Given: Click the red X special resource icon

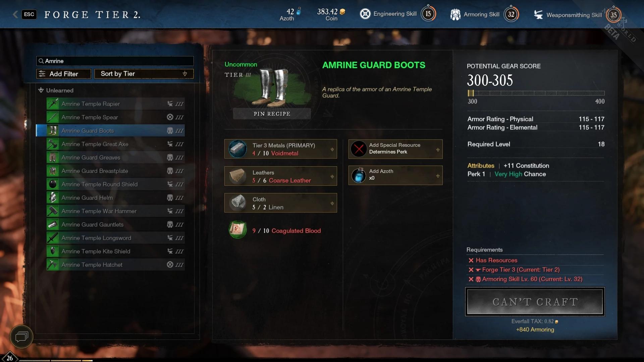Looking at the screenshot, I should click(x=359, y=149).
